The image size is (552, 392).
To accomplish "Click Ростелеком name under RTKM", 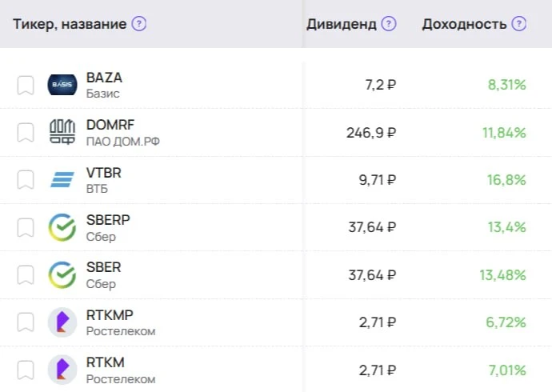I will 121,379.
